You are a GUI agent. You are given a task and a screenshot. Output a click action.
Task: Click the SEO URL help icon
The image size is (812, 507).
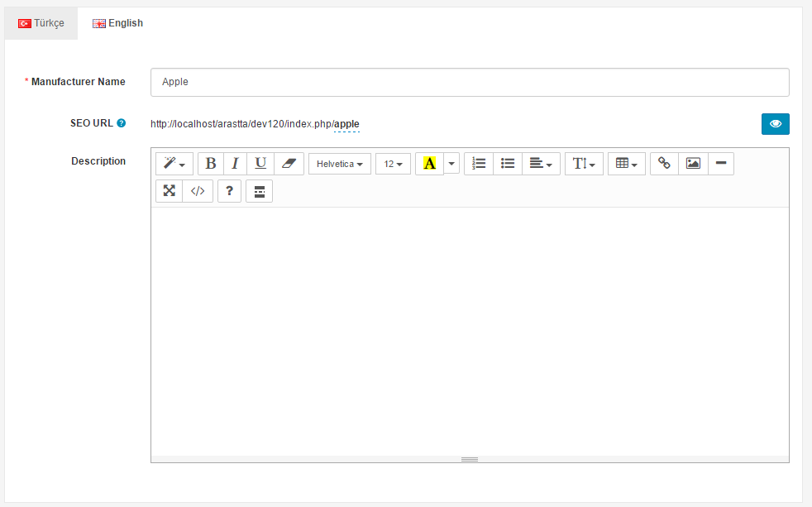(122, 123)
